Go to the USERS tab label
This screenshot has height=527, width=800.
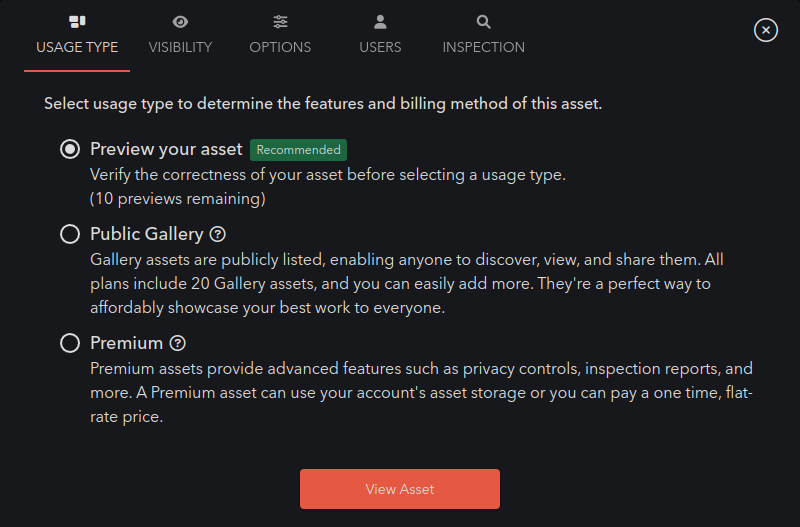point(380,47)
